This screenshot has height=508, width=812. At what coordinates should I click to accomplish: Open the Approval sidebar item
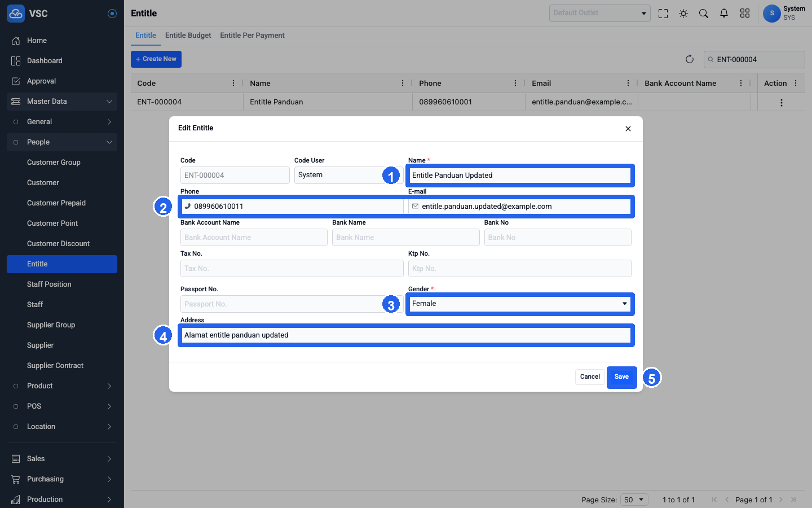(x=62, y=81)
